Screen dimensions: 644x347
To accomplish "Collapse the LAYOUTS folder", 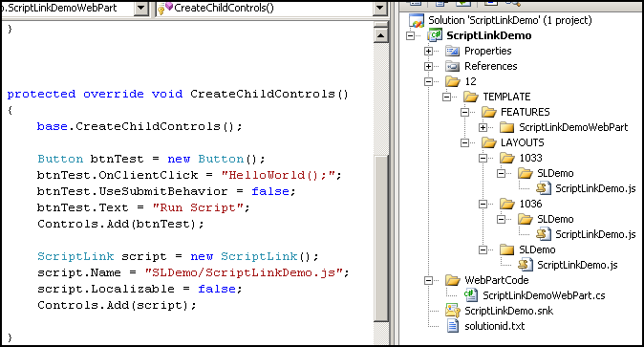I will point(464,142).
